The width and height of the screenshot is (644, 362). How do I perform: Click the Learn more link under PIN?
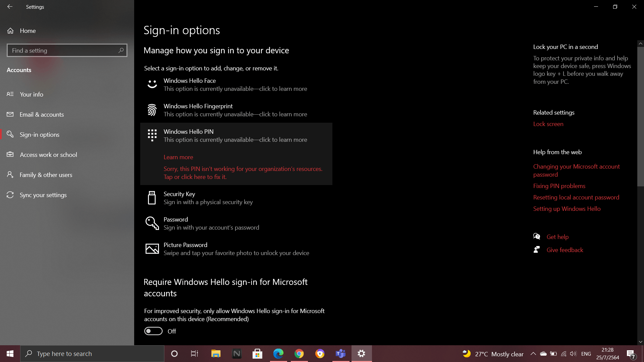178,157
